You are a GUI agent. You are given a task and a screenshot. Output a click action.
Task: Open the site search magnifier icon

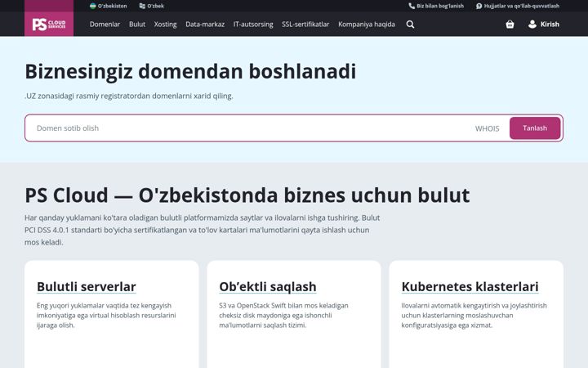(x=410, y=25)
